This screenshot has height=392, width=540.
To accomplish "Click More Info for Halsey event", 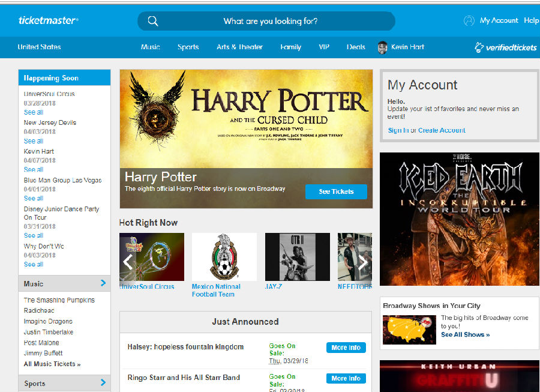I will click(x=346, y=348).
